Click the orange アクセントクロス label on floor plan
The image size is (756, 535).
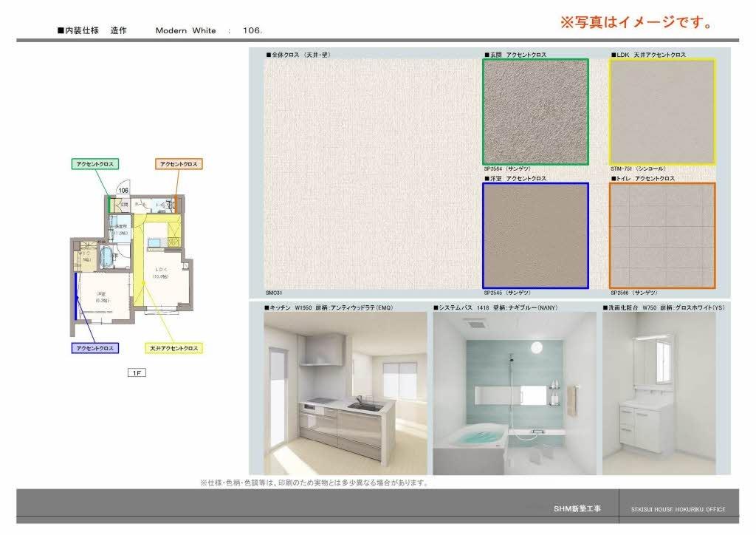[x=179, y=164]
